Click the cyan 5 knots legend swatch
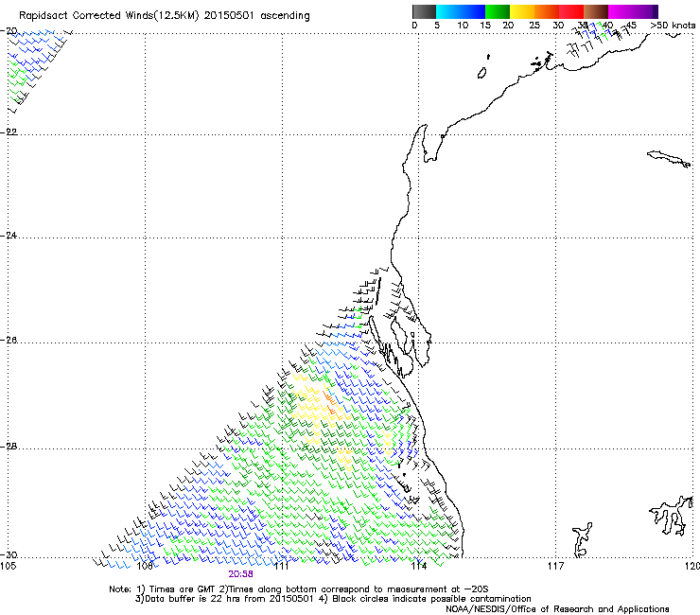 coord(448,11)
